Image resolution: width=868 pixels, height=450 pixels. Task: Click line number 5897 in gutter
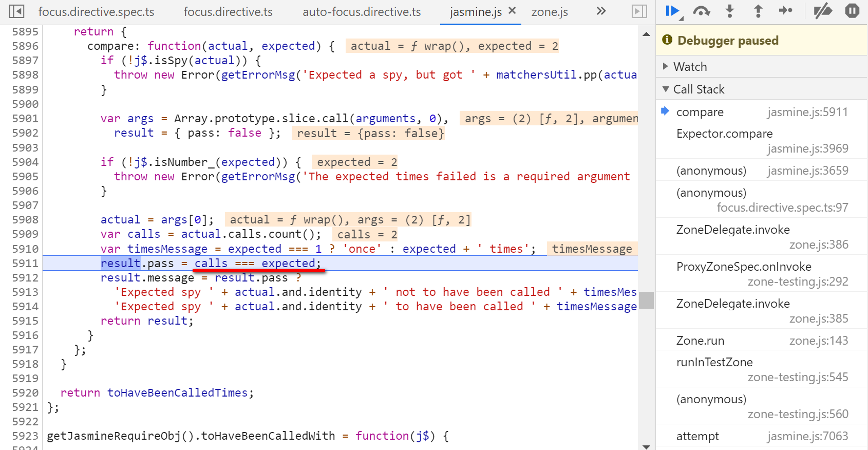pyautogui.click(x=25, y=61)
